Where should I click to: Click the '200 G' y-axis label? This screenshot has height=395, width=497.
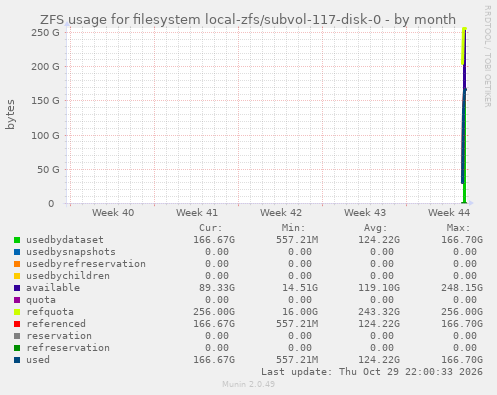[45, 67]
